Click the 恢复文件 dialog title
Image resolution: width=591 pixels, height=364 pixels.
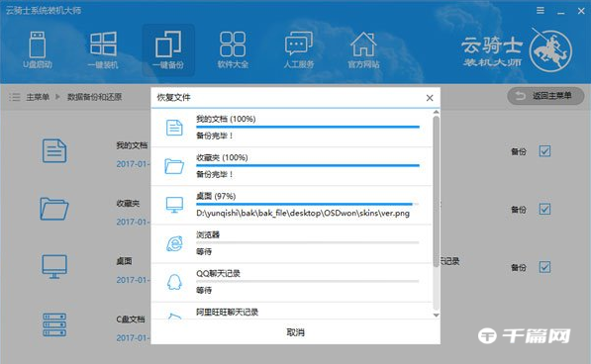coord(174,98)
